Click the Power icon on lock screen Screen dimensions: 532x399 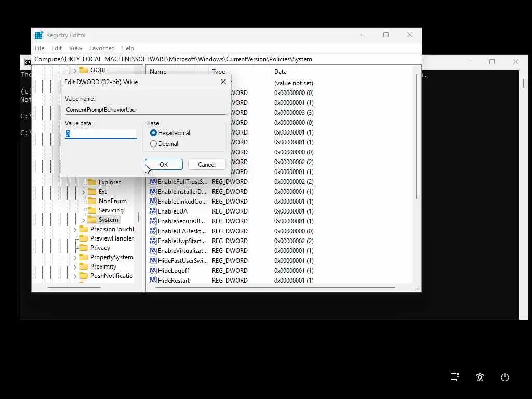point(505,377)
